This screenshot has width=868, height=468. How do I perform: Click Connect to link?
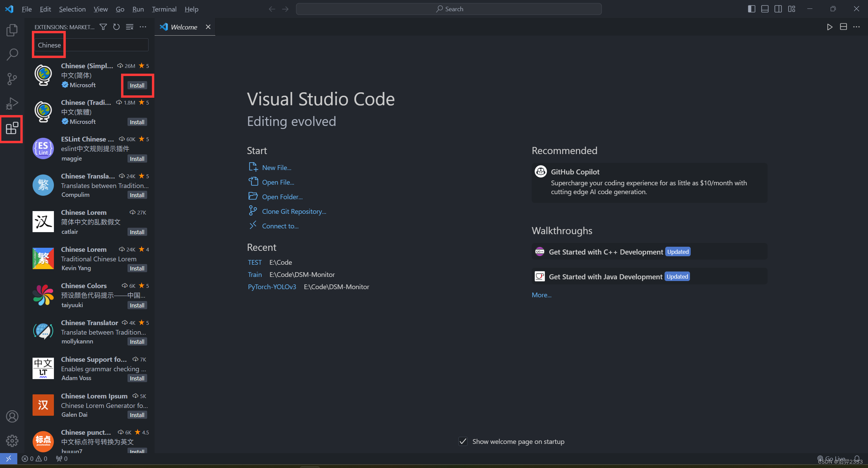tap(280, 226)
